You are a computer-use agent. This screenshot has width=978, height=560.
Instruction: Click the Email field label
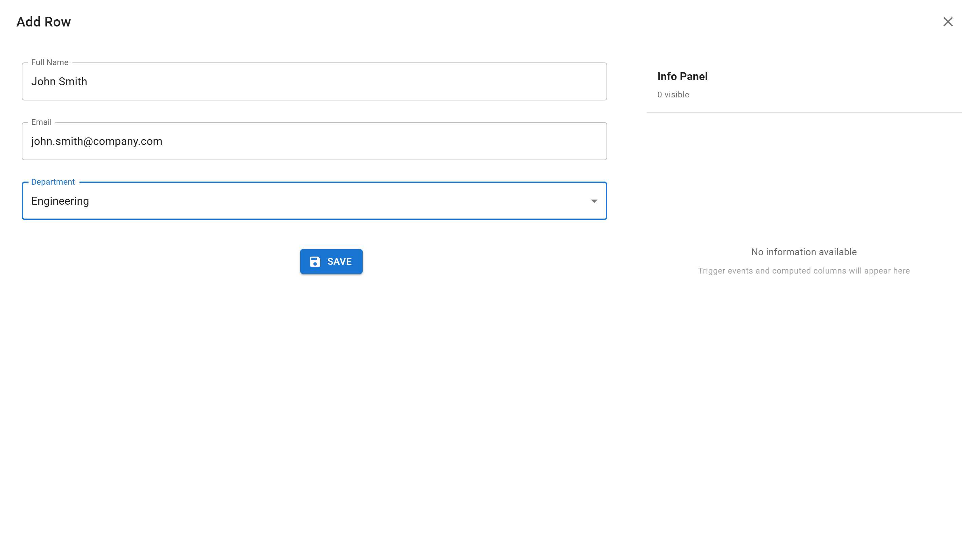[41, 122]
